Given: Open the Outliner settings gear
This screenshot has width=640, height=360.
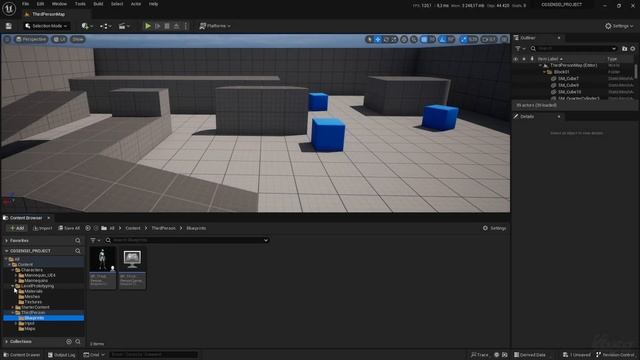Looking at the screenshot, I should (633, 49).
